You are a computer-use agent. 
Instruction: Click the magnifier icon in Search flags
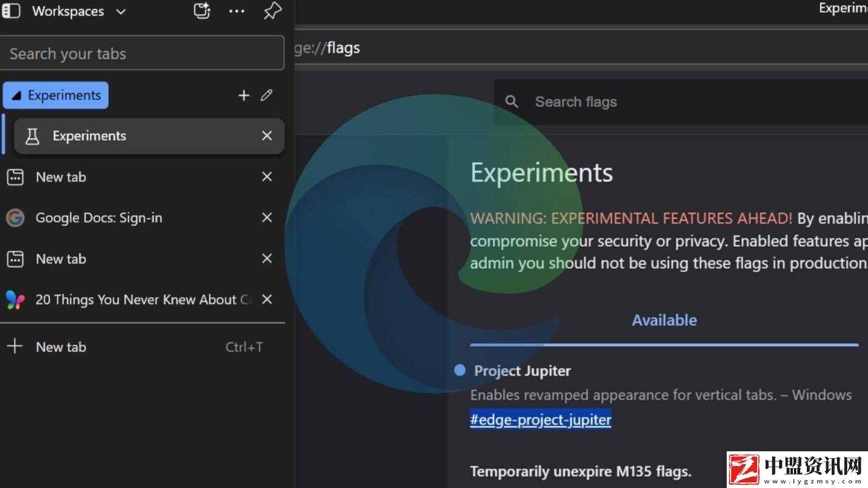tap(511, 102)
